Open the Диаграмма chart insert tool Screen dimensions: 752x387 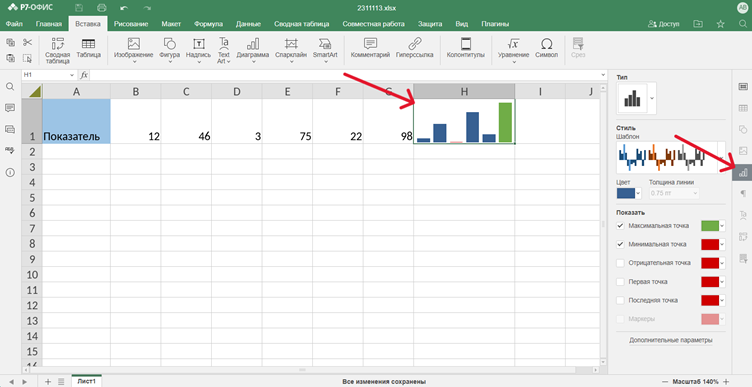click(252, 49)
